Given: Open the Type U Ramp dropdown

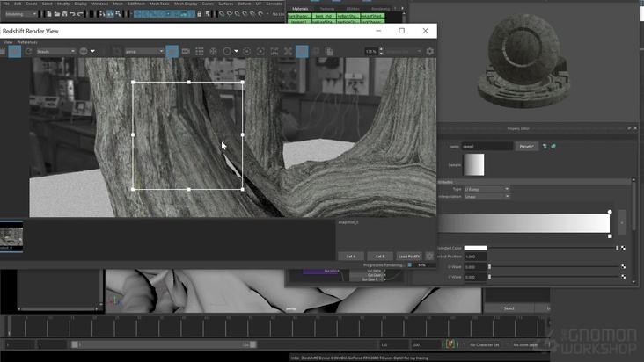Looking at the screenshot, I should (x=487, y=189).
